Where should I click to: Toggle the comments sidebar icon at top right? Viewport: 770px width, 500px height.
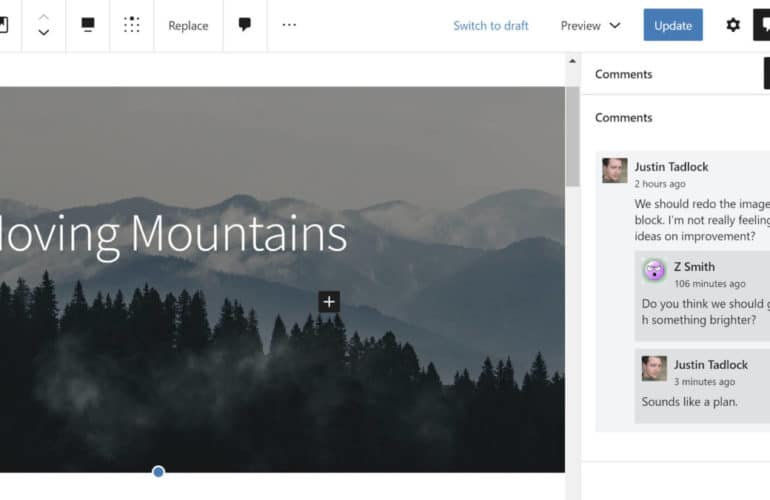[x=763, y=25]
